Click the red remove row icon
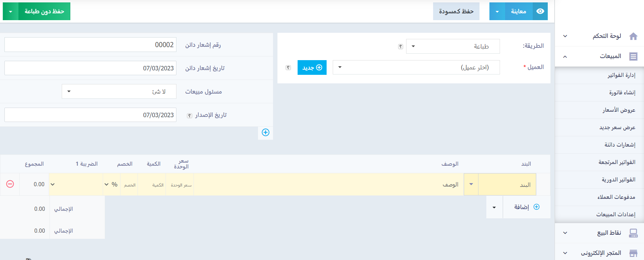The image size is (644, 260). click(10, 184)
